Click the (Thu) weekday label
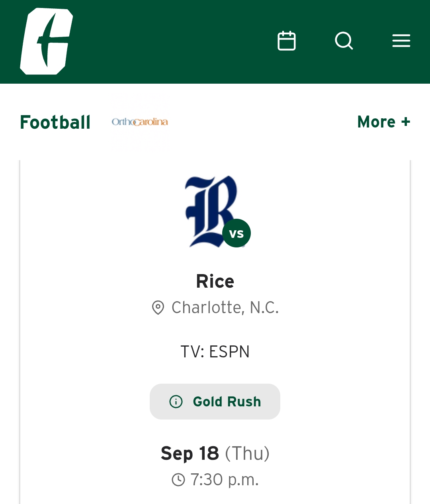Image resolution: width=430 pixels, height=504 pixels. (247, 453)
